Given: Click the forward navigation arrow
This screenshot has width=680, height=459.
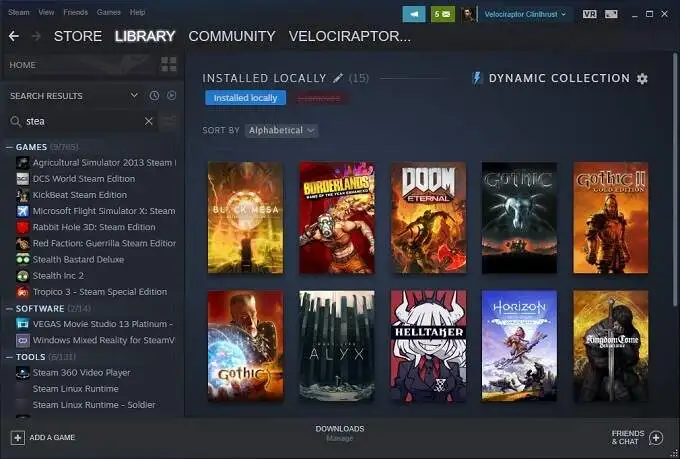Looking at the screenshot, I should 36,36.
